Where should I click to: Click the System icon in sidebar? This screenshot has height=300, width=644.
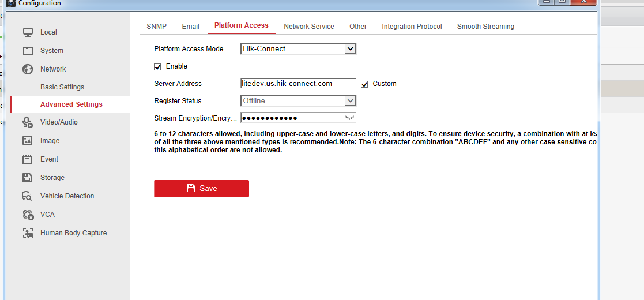pos(28,51)
